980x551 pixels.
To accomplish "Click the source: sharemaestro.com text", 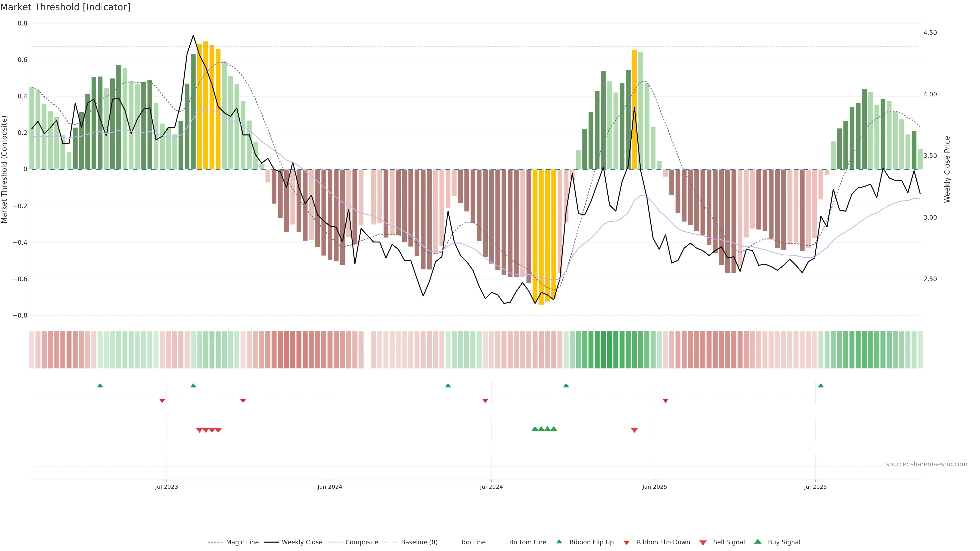I will coord(926,464).
